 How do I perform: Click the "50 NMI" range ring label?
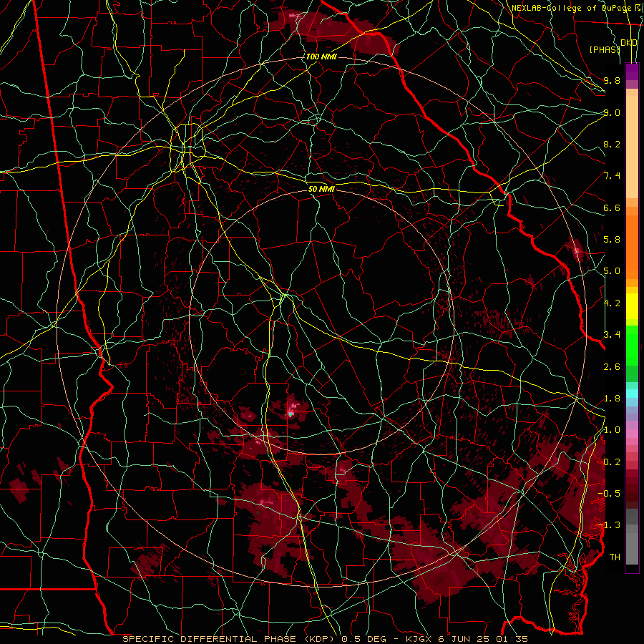coord(321,189)
